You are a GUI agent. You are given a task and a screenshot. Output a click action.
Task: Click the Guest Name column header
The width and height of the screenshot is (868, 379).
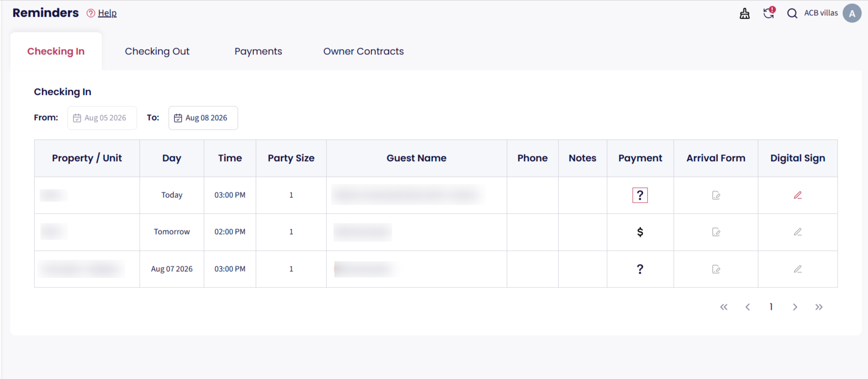point(416,158)
